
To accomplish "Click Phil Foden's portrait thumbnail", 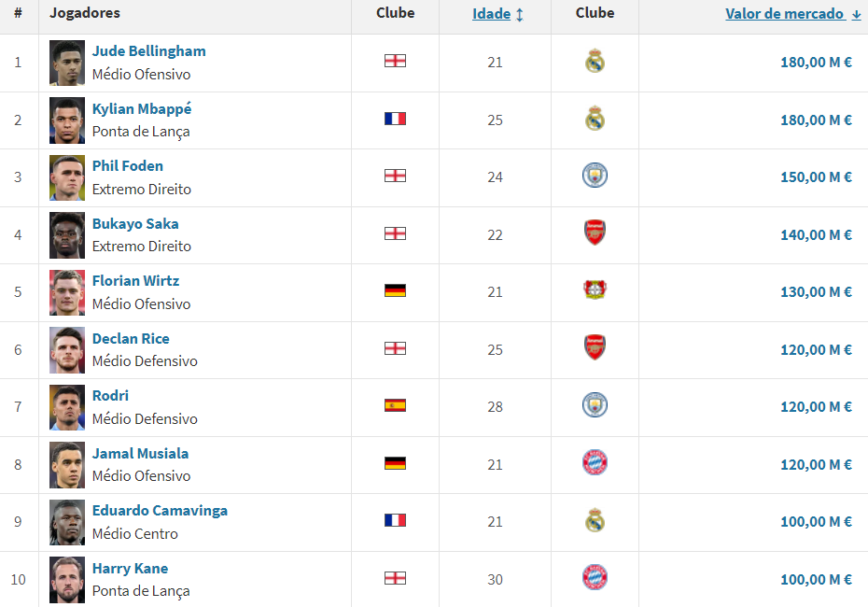I will tap(67, 177).
